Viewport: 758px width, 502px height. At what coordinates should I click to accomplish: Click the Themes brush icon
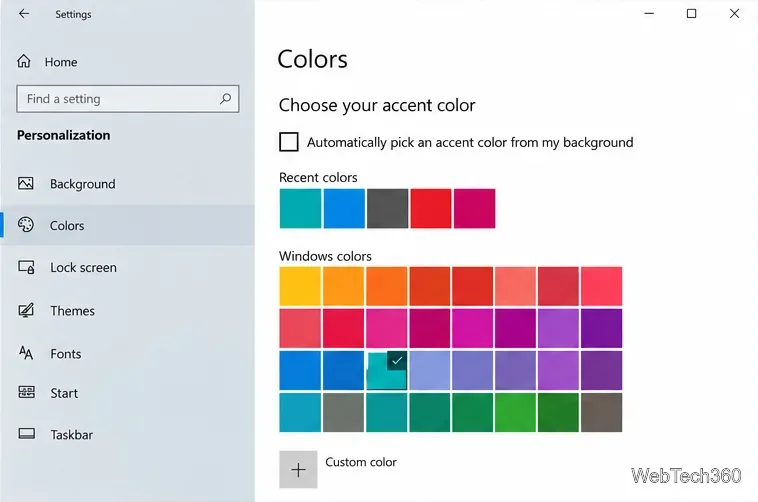coord(26,310)
